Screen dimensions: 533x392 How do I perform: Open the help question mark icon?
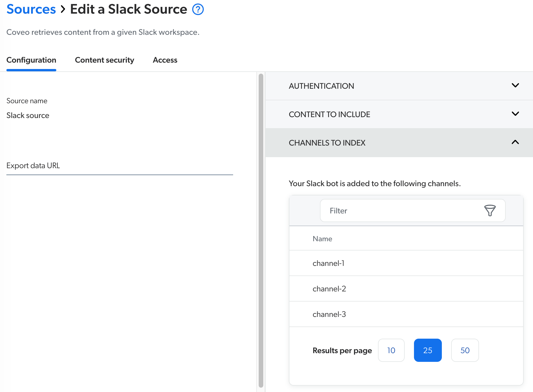tap(198, 9)
